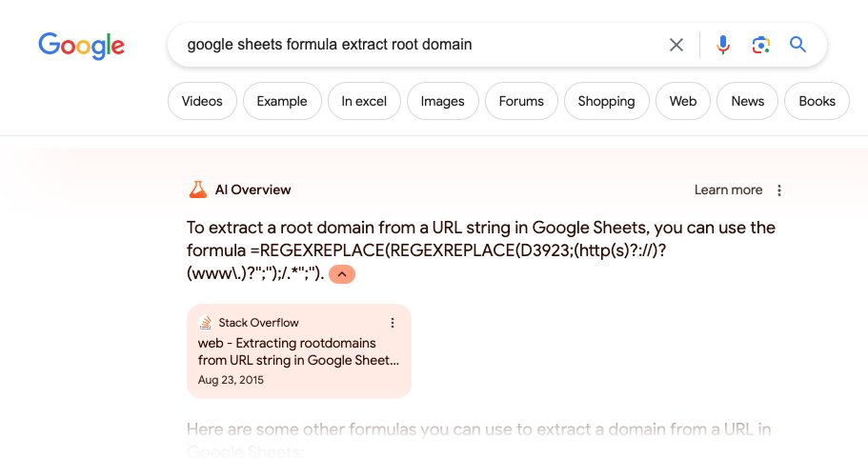Click the Learn more link
This screenshot has height=459, width=868.
pyautogui.click(x=728, y=190)
